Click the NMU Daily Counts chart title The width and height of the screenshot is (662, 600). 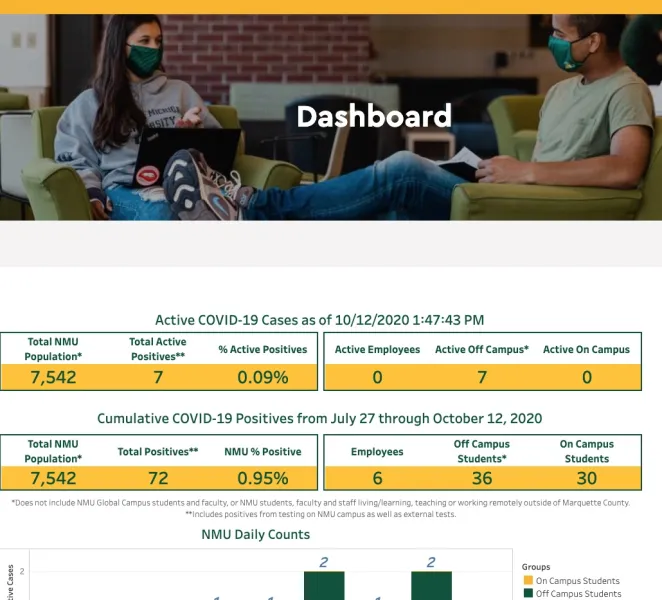(255, 535)
